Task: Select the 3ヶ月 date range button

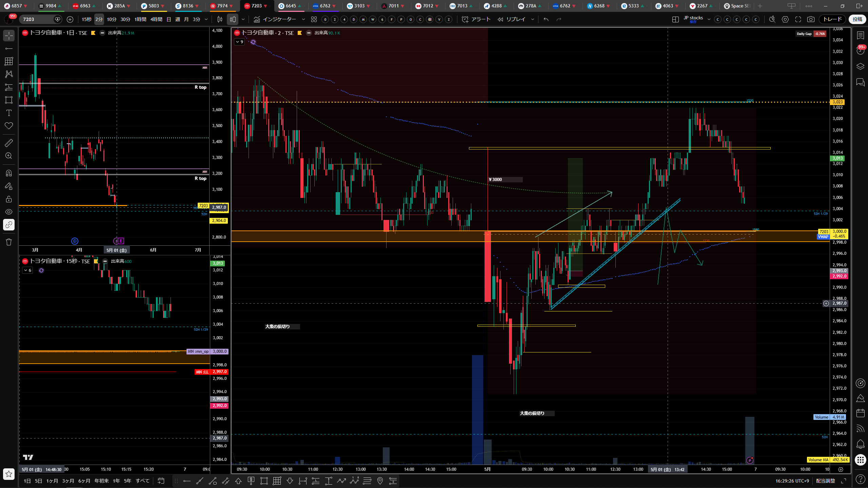Action: [68, 481]
